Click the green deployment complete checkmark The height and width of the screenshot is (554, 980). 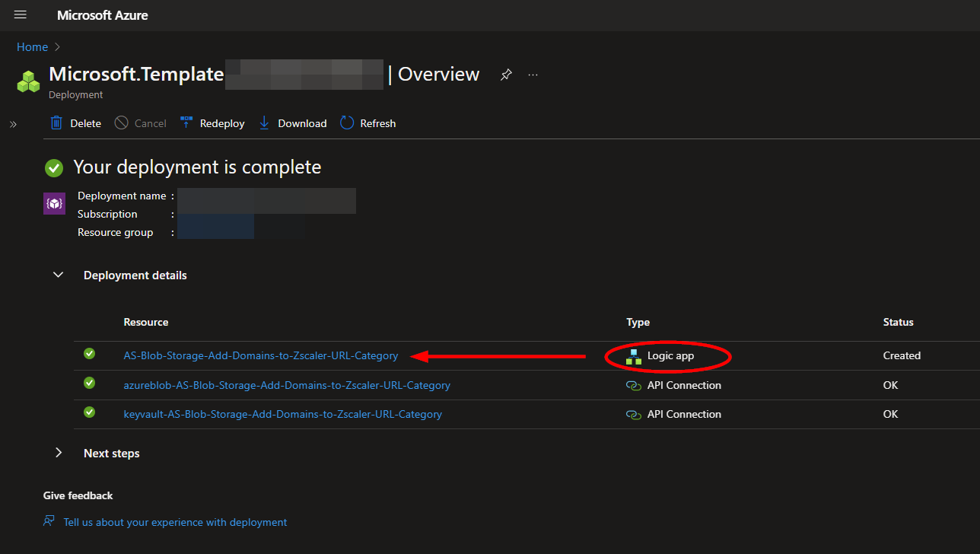[x=53, y=167]
